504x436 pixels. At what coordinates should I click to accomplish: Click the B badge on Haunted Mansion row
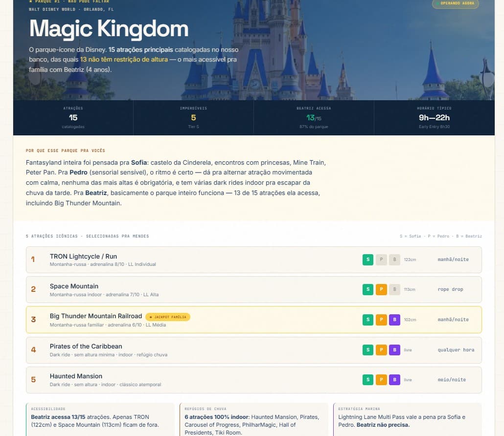coord(394,379)
